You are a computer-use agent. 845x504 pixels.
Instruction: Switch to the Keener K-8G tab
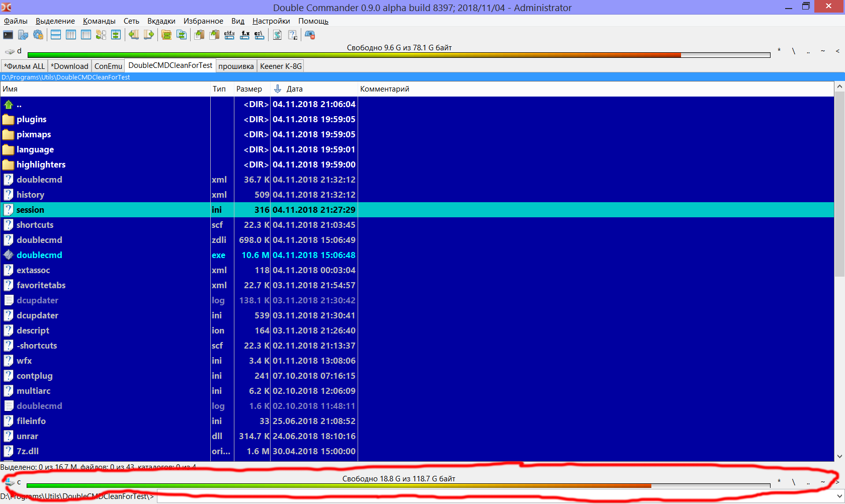281,66
